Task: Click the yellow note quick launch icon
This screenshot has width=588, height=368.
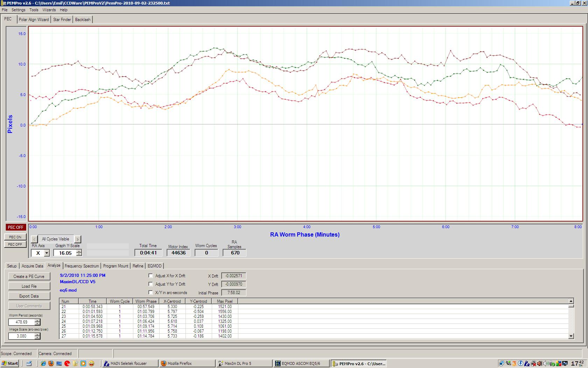Action: coord(75,363)
